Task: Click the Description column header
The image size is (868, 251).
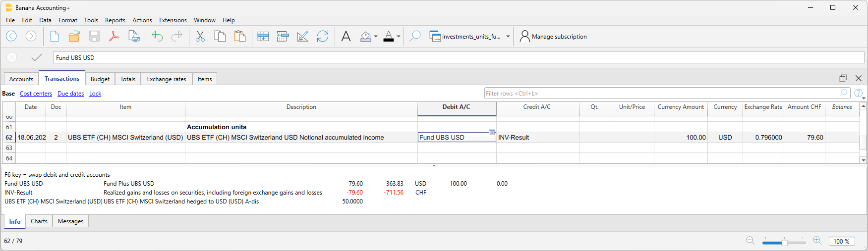Action: pos(301,107)
